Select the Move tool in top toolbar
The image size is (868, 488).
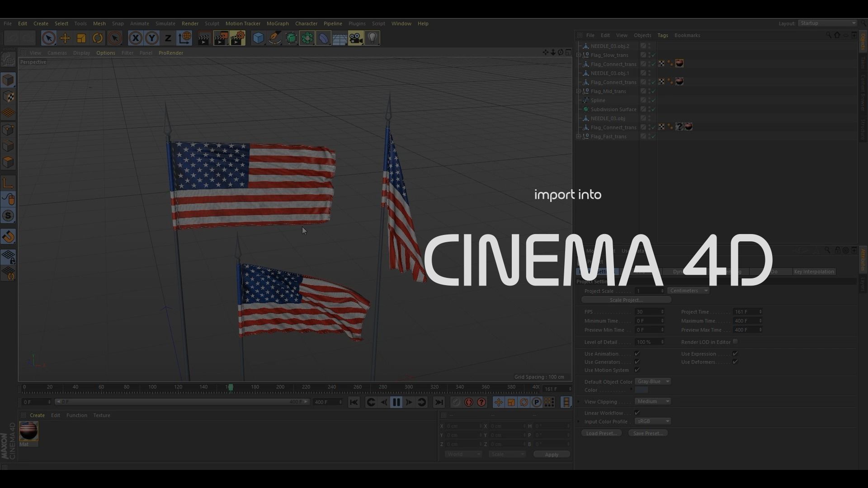[65, 38]
